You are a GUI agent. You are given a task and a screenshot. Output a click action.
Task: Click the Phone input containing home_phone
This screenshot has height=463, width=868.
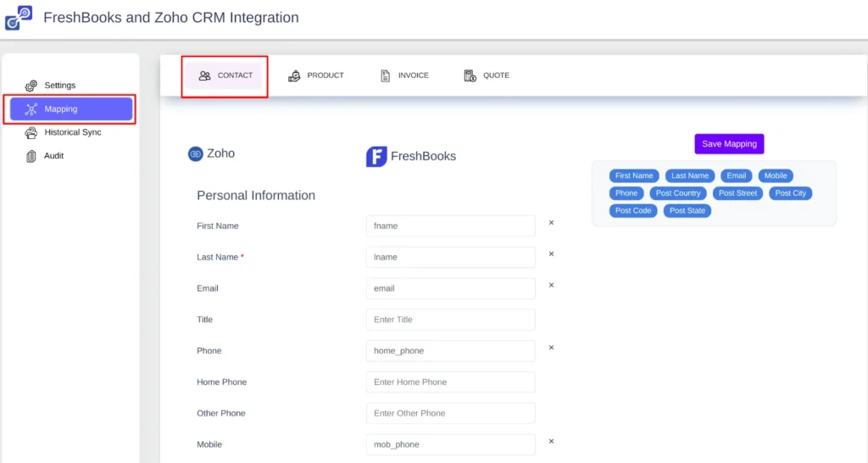point(451,350)
